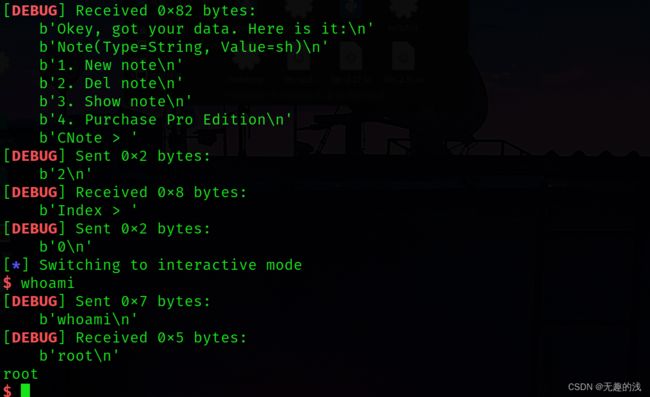The width and height of the screenshot is (650, 397).
Task: Click the sent bytes line b'2\n'
Action: [65, 174]
